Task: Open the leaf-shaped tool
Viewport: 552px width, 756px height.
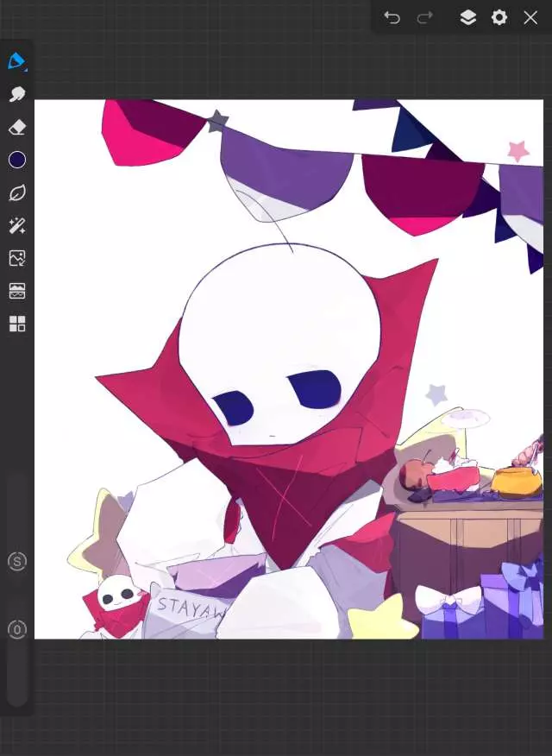Action: pyautogui.click(x=17, y=192)
